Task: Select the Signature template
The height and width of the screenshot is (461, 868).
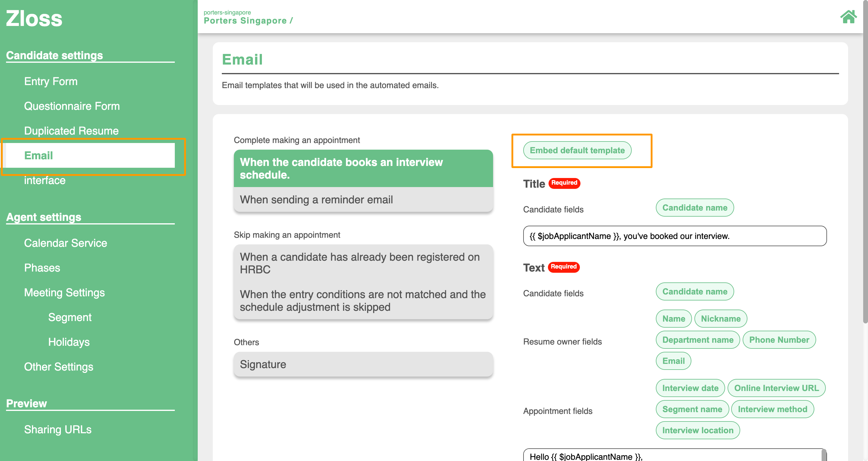Action: (363, 364)
